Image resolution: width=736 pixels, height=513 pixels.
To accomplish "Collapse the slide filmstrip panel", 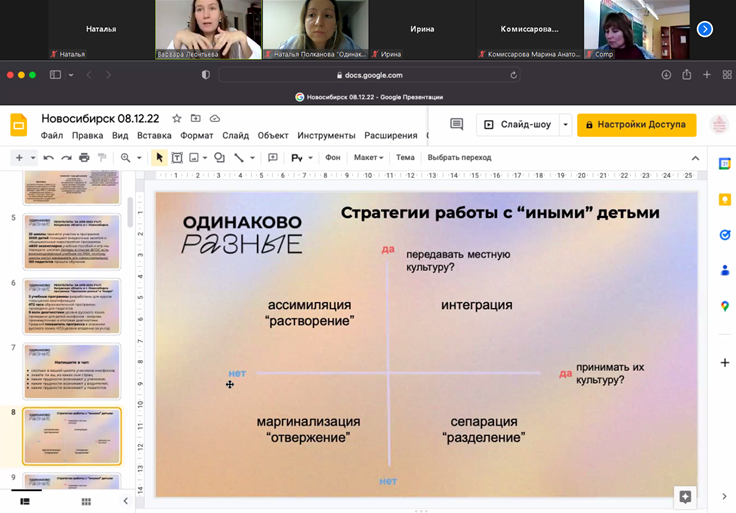I will 125,501.
